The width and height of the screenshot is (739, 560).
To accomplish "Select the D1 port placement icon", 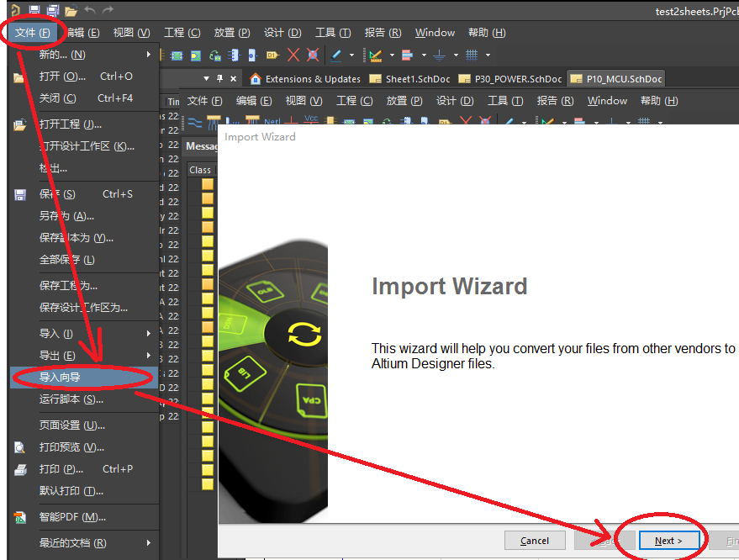I will (x=272, y=55).
